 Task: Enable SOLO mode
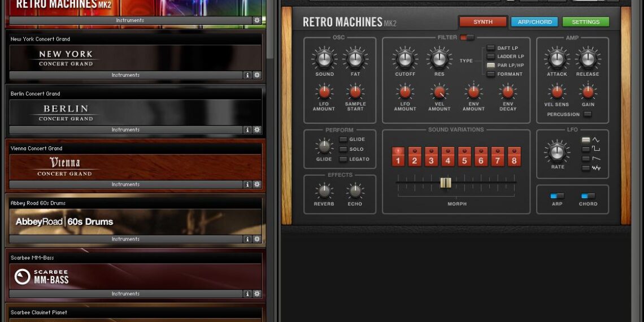(x=343, y=150)
